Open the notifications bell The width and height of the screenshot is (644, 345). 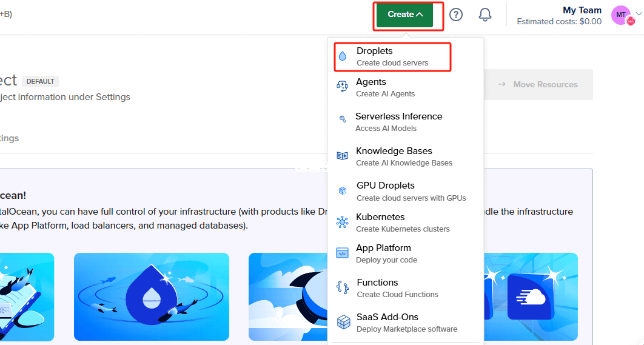coord(485,15)
